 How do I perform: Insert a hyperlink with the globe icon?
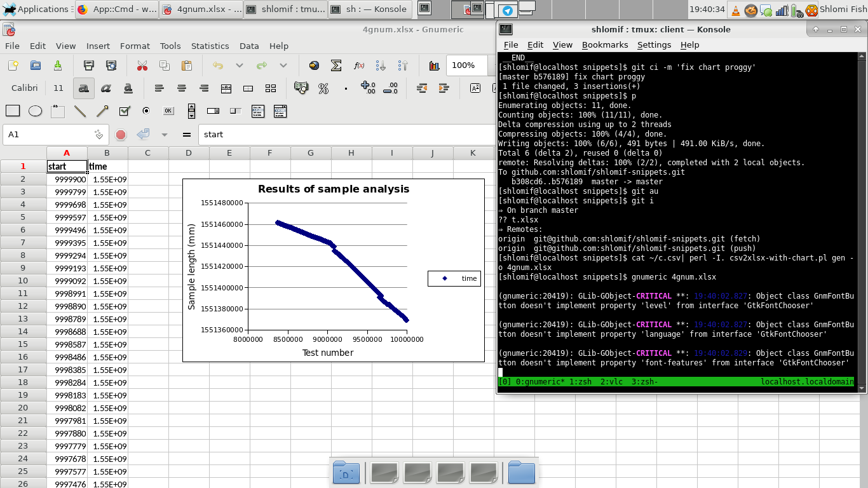(314, 65)
